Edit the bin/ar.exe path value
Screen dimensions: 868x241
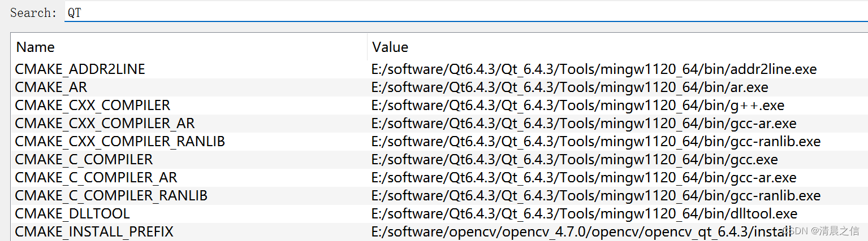click(x=569, y=87)
